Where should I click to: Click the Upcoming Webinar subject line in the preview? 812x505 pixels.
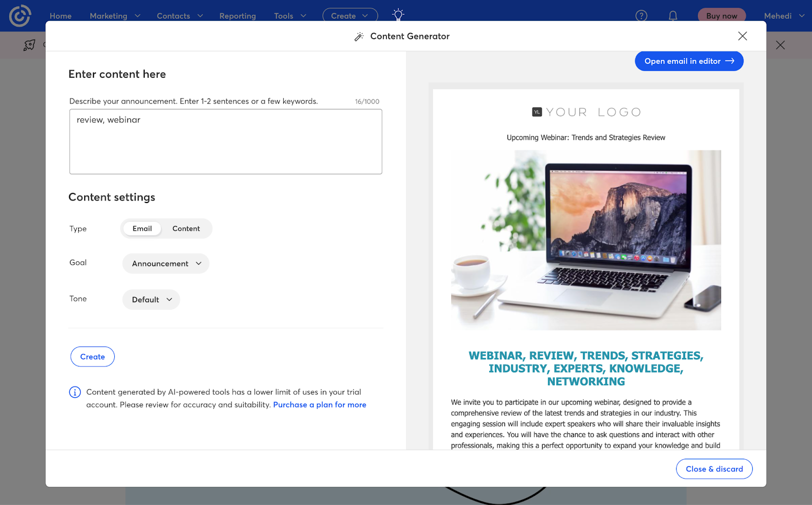[x=586, y=138]
